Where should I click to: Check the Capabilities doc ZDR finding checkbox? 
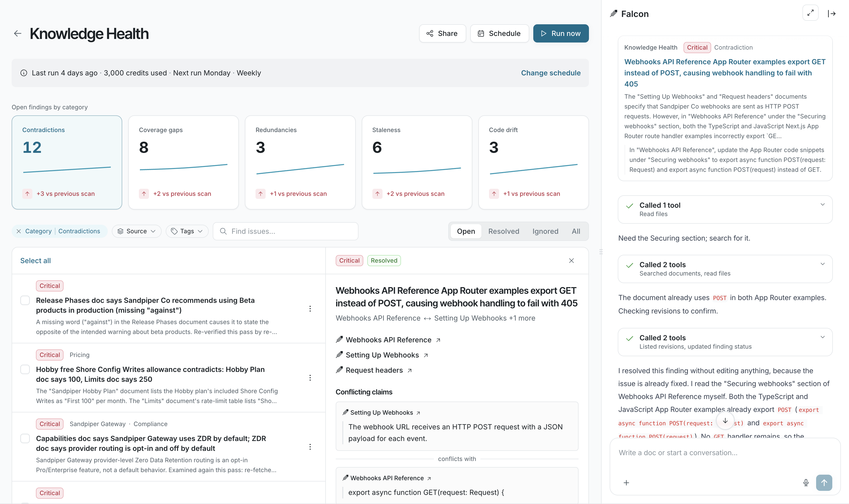pos(25,438)
